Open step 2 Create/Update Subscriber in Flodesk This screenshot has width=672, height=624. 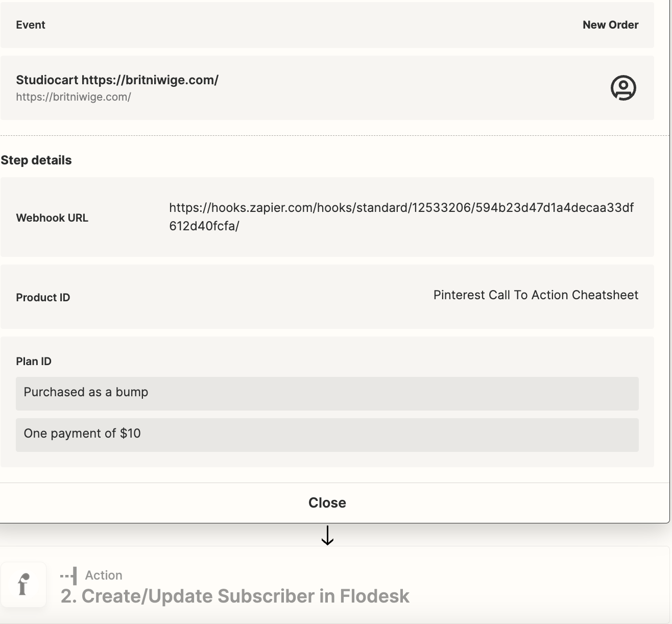pyautogui.click(x=235, y=596)
